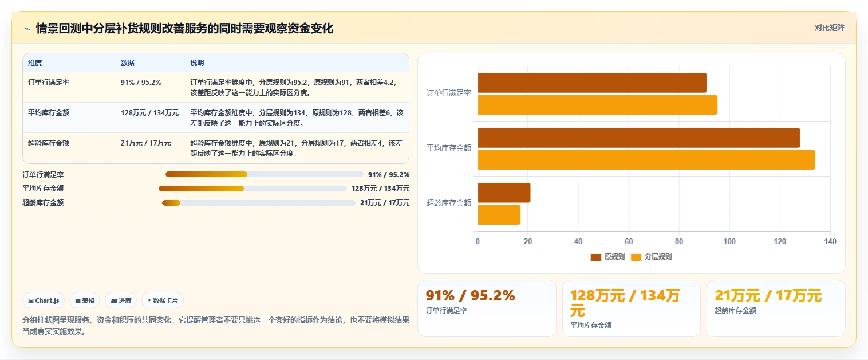Click the 说明 column header

coord(197,63)
